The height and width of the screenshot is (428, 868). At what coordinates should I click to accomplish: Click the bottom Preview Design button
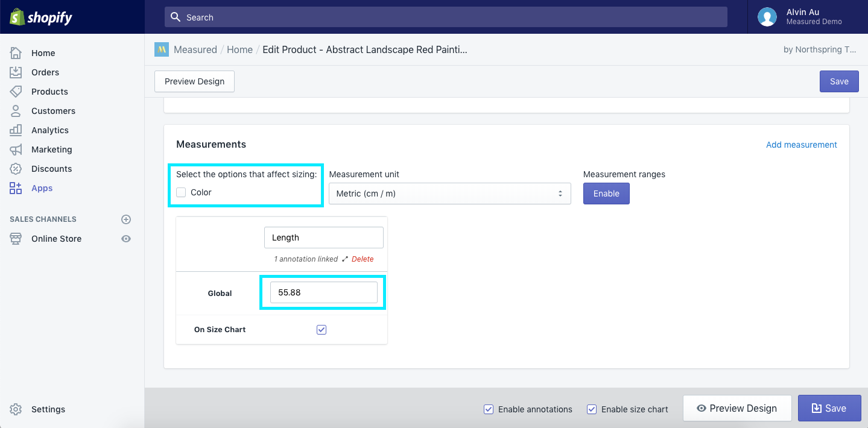click(737, 408)
